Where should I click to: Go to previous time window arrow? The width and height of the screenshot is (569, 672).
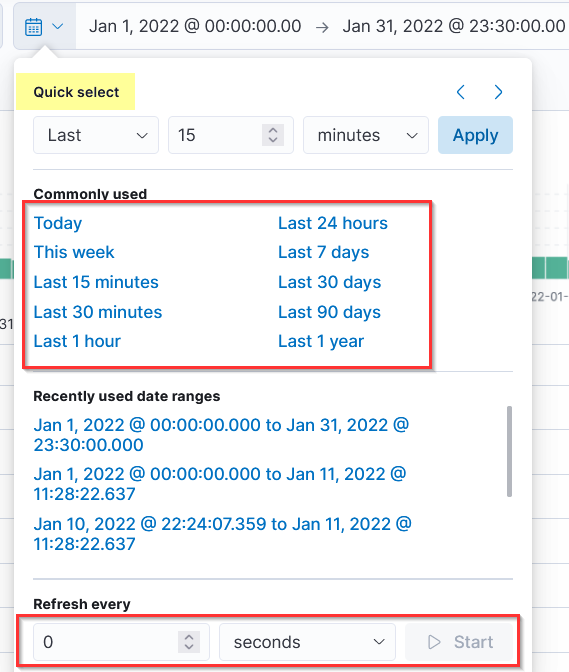pos(461,92)
